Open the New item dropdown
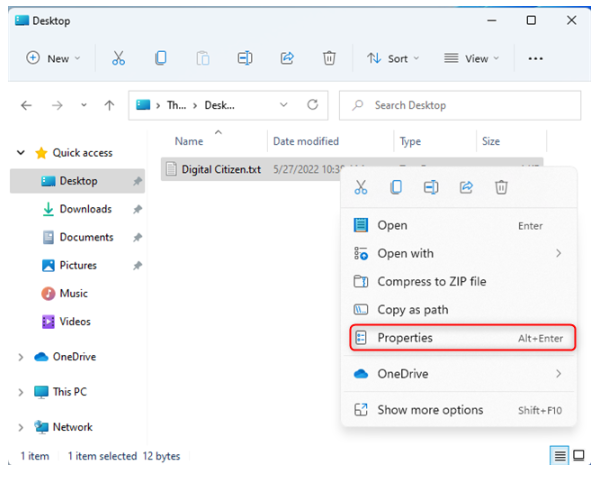Image resolution: width=600 pixels, height=481 pixels. point(53,58)
